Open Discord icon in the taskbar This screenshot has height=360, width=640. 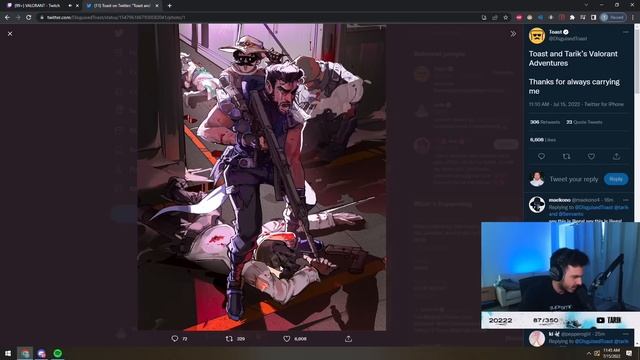(x=42, y=353)
